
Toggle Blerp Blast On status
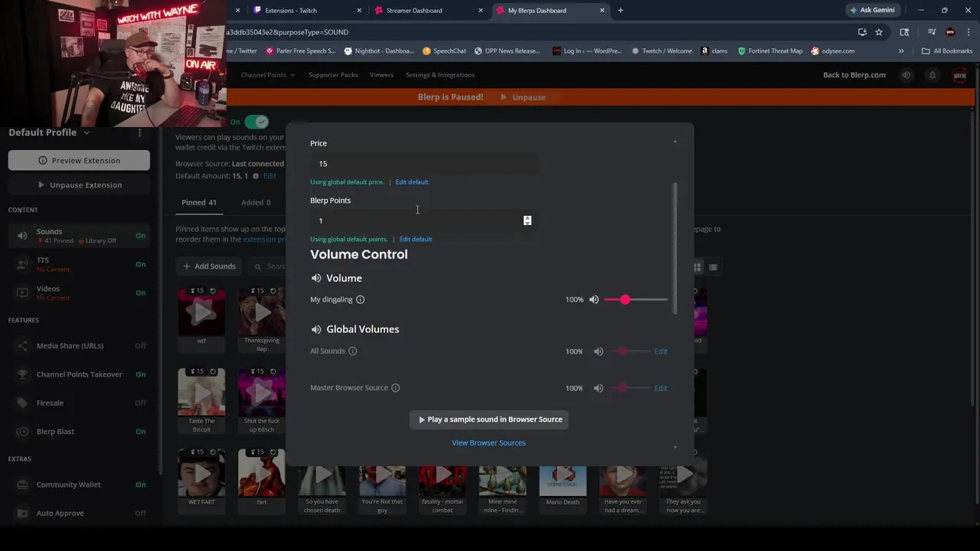point(140,432)
